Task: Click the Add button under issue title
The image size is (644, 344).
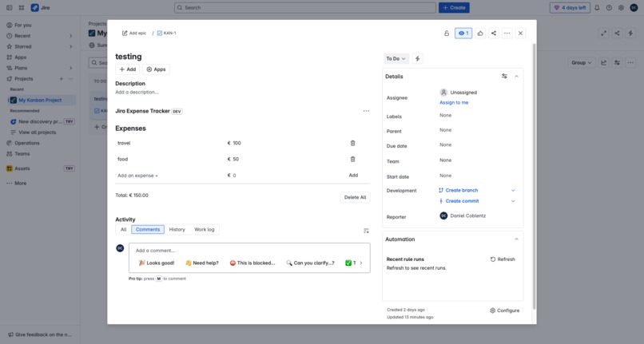Action: pos(127,69)
